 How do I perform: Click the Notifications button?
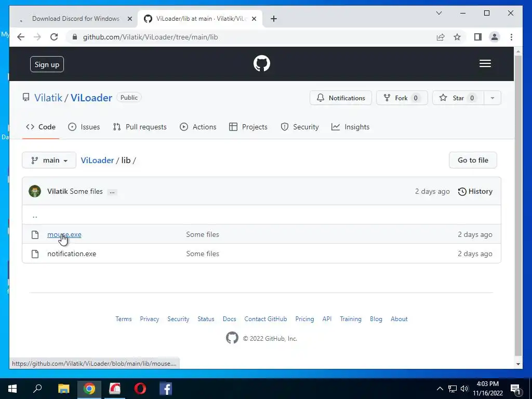point(341,98)
